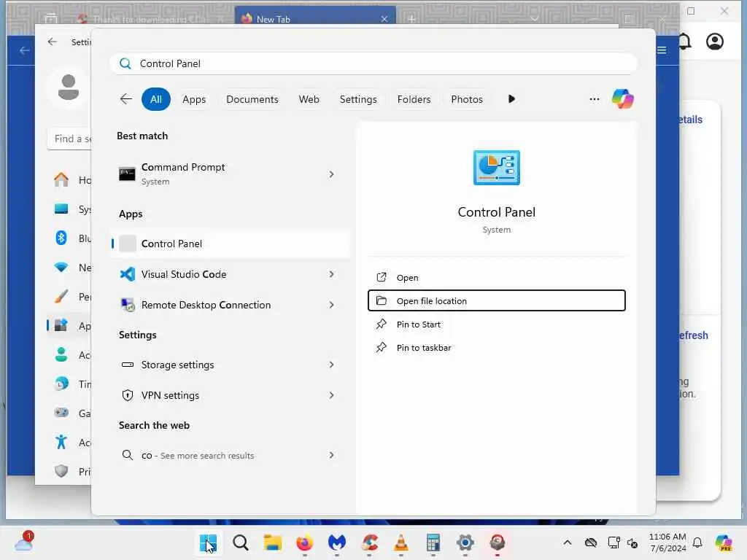
Task: Switch to the New Tab browser tab
Action: [x=315, y=19]
